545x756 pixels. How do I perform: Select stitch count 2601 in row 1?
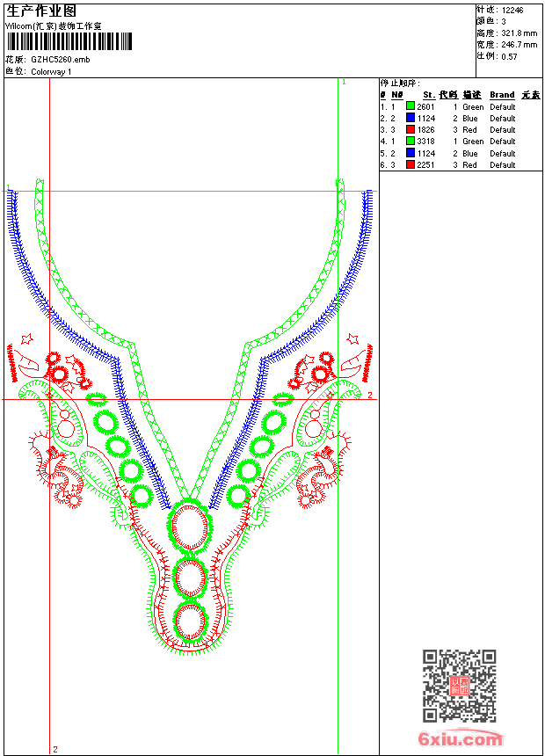(x=425, y=107)
